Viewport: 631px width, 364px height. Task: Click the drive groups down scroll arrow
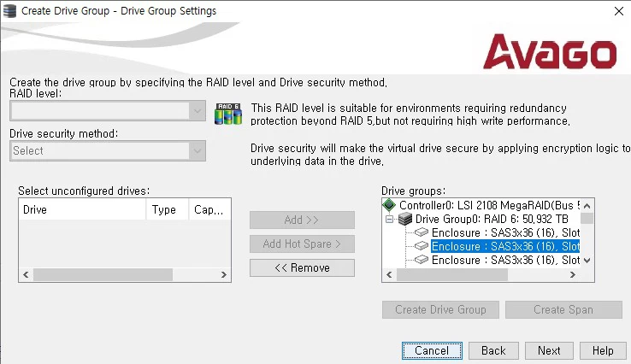click(x=587, y=261)
